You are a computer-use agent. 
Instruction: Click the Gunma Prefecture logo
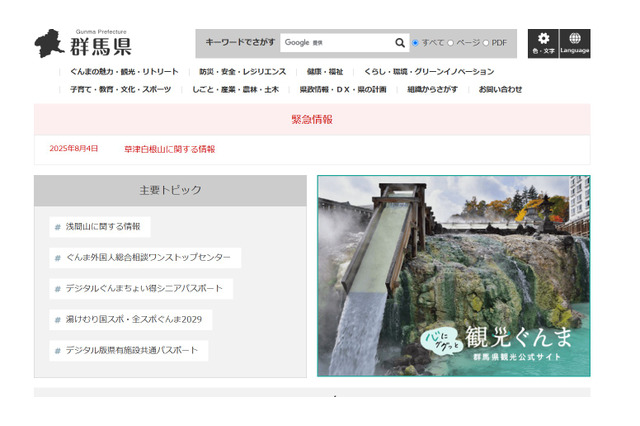(x=83, y=44)
